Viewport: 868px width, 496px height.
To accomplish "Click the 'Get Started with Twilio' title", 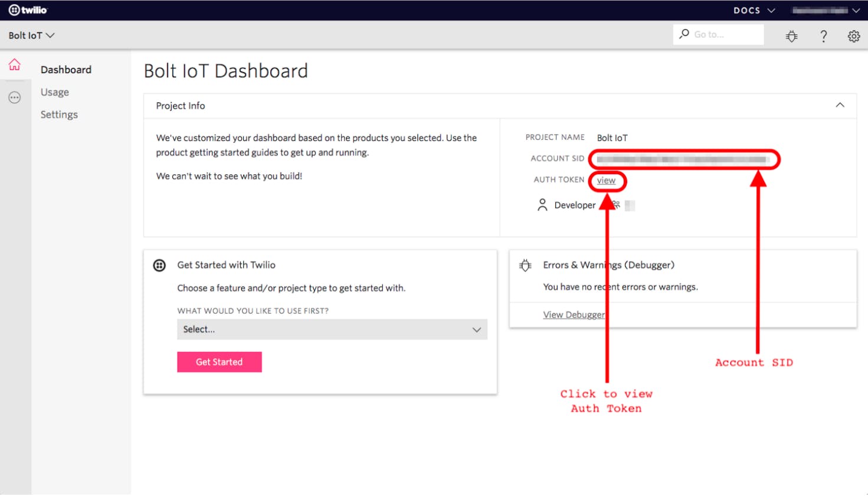I will pos(227,265).
